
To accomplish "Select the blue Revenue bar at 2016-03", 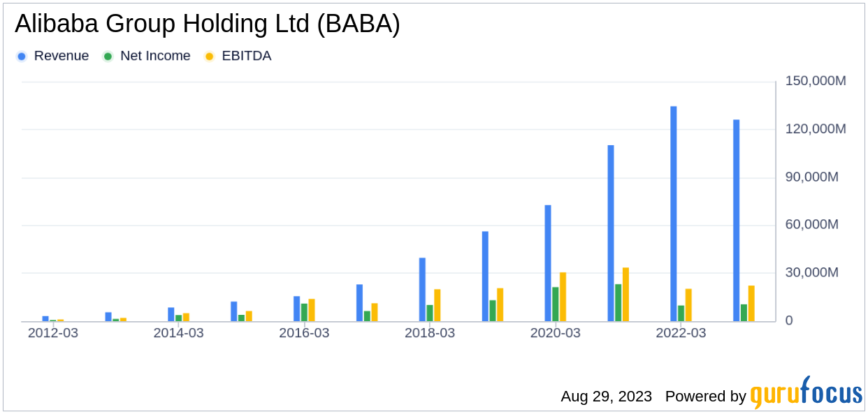I will (x=296, y=309).
